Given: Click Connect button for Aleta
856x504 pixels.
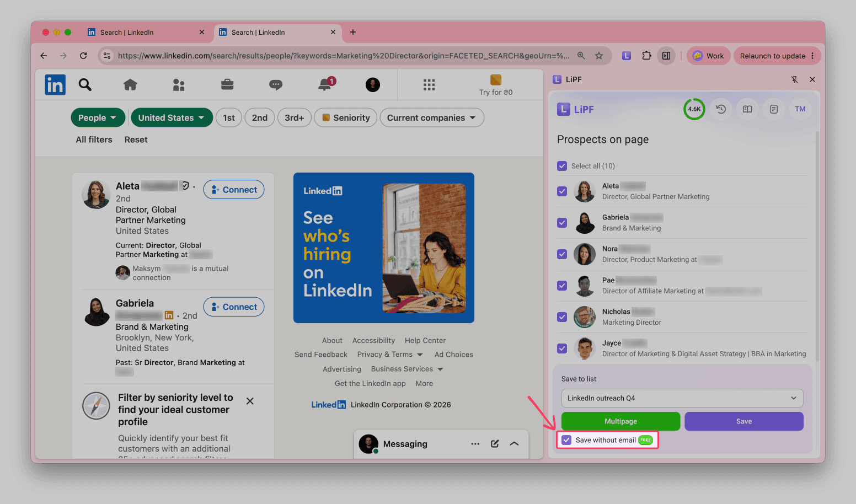Looking at the screenshot, I should click(234, 190).
